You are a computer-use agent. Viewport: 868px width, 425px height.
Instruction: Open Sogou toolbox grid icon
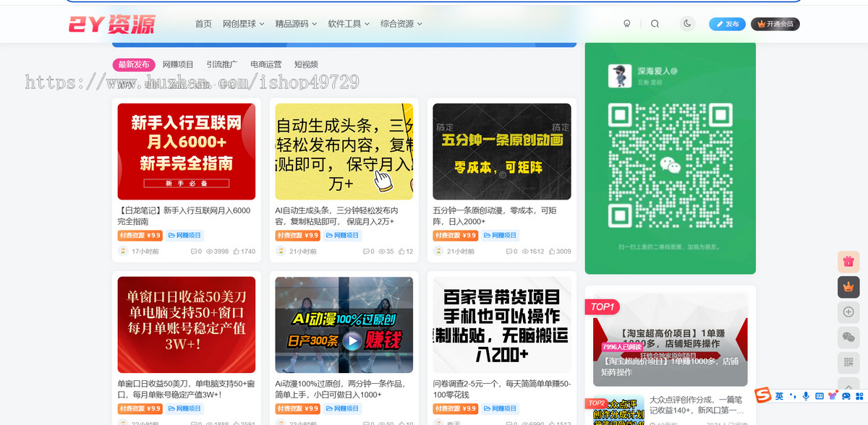(x=858, y=396)
